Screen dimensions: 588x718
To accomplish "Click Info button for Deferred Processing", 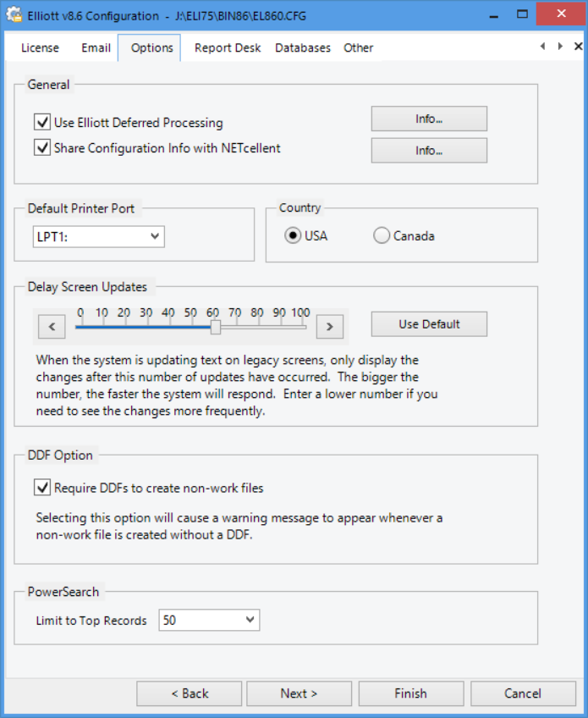I will coord(429,119).
